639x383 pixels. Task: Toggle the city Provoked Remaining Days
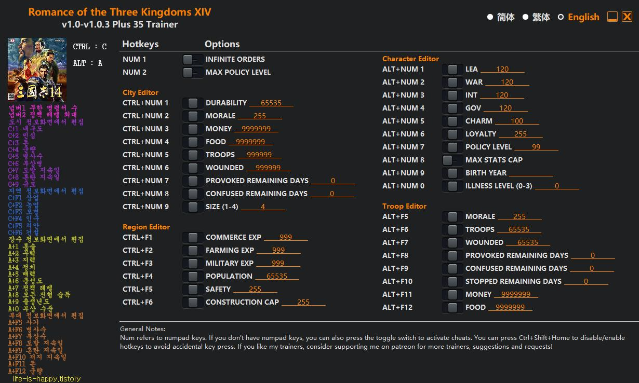(x=192, y=180)
